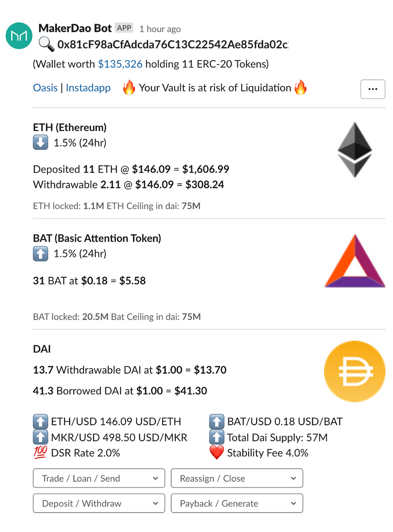Follow the Instadapp link
Screen dimensions: 393x532
coord(88,88)
